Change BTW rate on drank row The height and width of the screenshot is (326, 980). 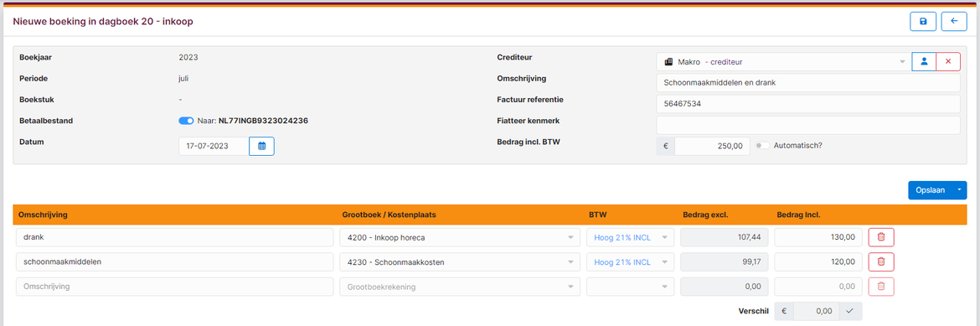click(630, 237)
